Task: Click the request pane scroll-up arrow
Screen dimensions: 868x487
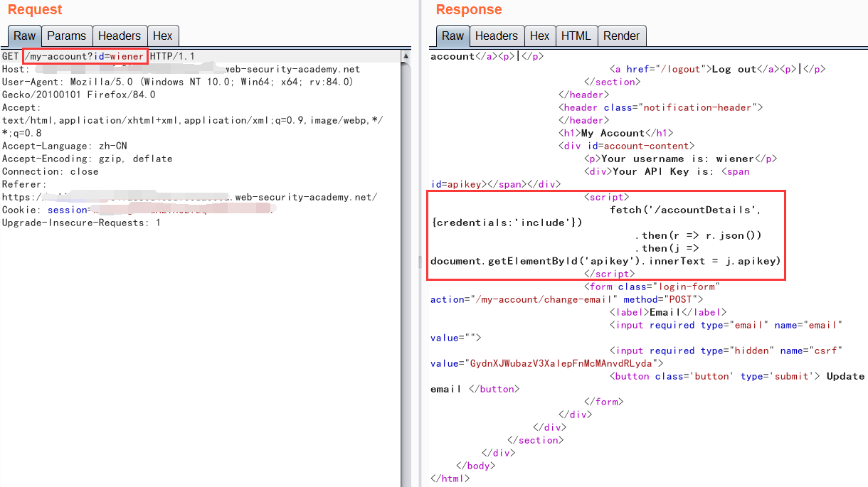Action: click(406, 55)
